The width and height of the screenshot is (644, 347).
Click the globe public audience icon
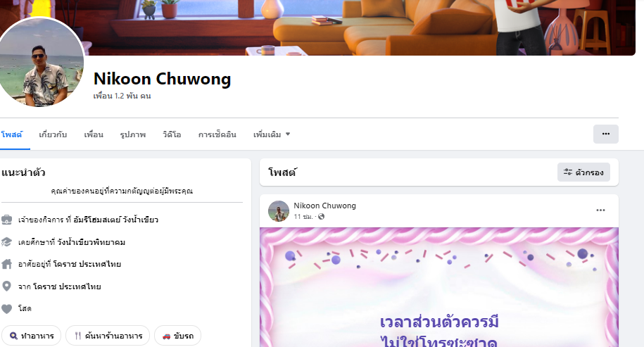pos(321,216)
